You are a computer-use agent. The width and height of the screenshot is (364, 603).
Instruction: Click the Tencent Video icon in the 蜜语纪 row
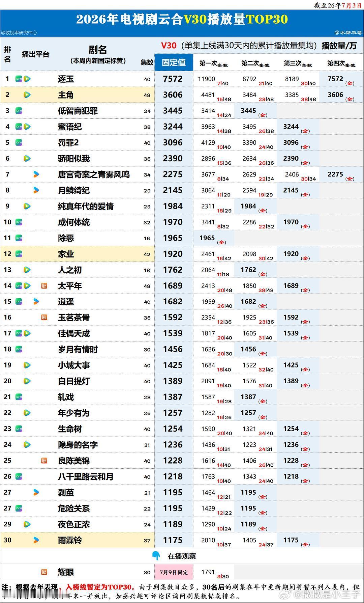tap(27, 127)
